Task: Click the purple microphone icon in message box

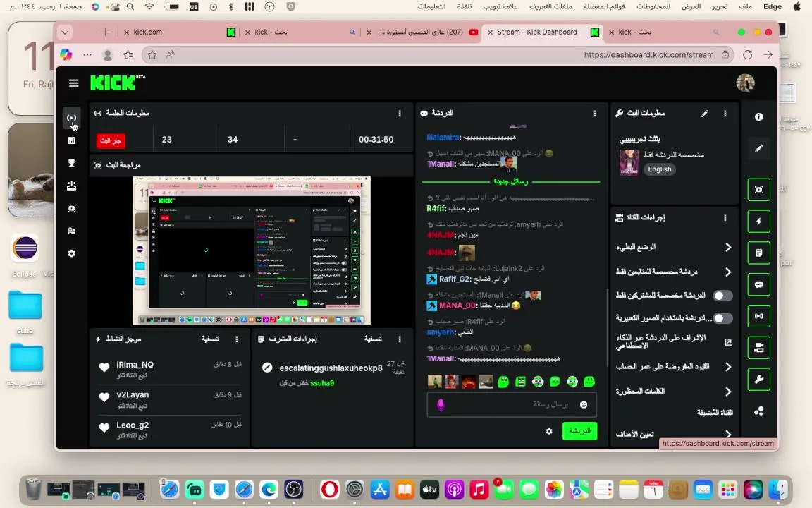Action: point(441,404)
